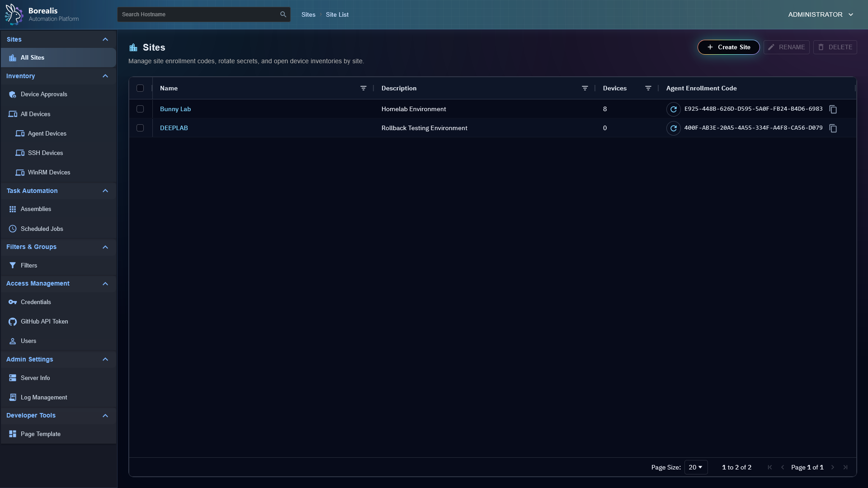Rotate enrollment code for Bunny Lab

[673, 109]
